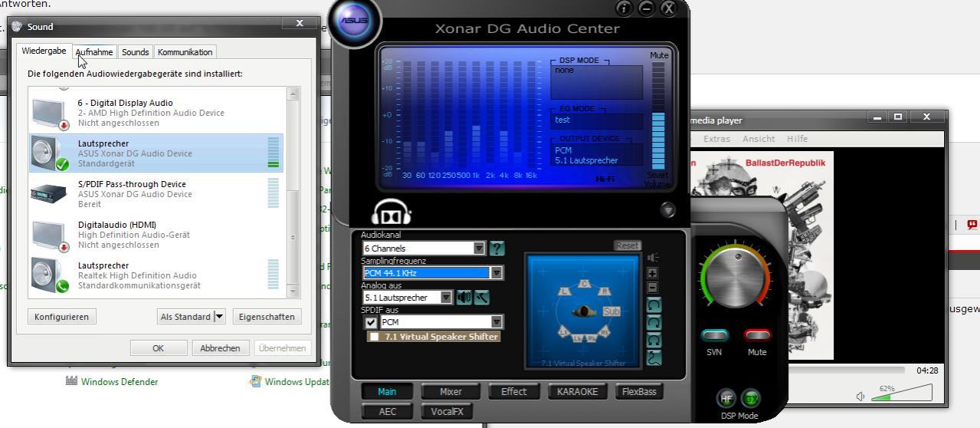Click the Audiokanal help question mark icon
The image size is (980, 428).
coord(497,248)
